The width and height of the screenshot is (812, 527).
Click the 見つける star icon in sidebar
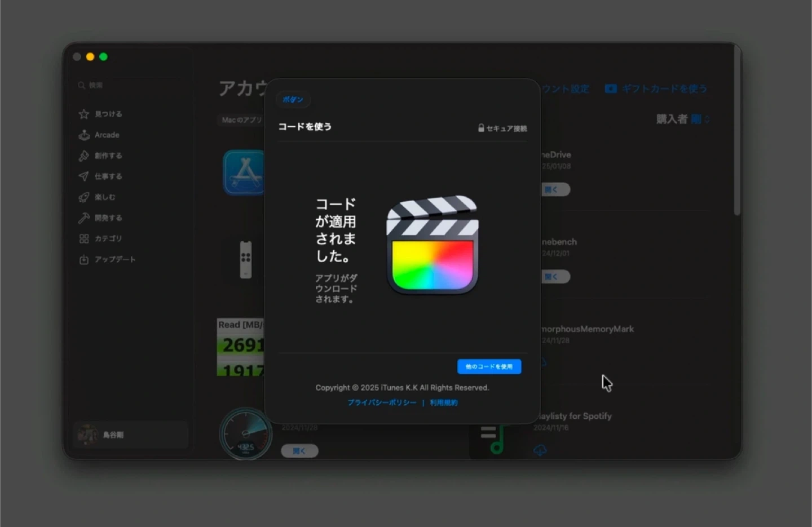pos(84,114)
